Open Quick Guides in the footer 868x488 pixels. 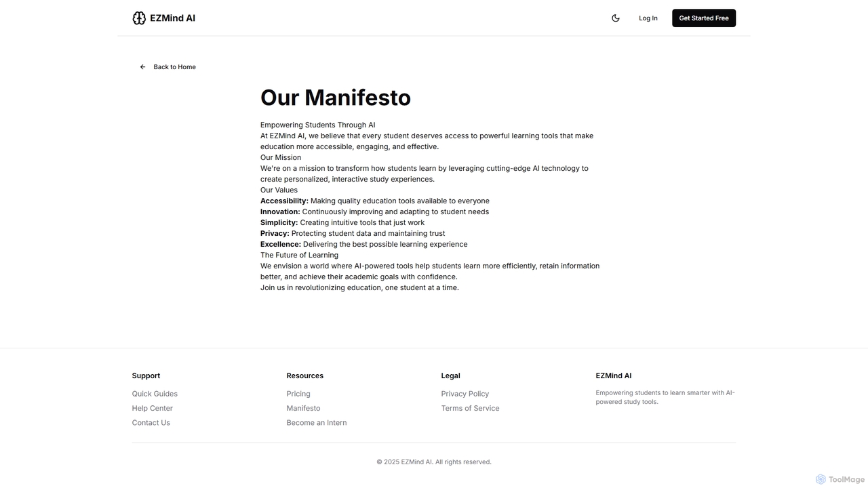(x=155, y=394)
